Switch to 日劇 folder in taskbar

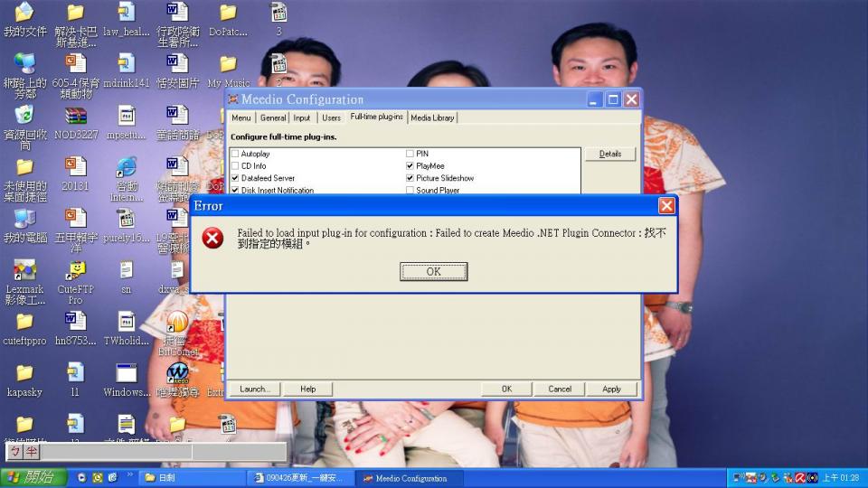tap(192, 478)
